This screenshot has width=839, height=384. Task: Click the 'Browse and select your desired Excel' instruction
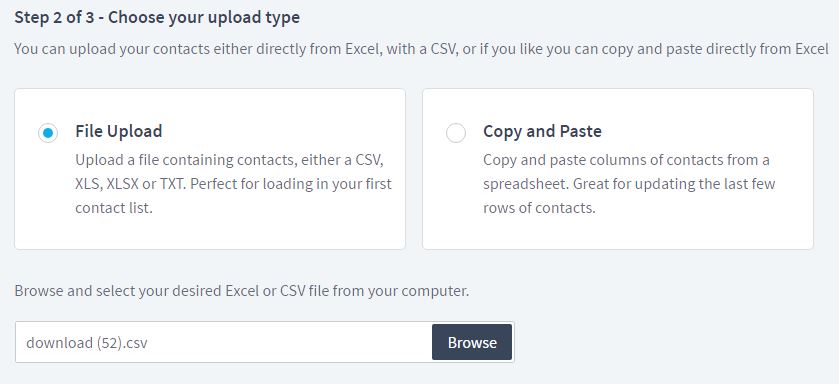click(x=241, y=291)
